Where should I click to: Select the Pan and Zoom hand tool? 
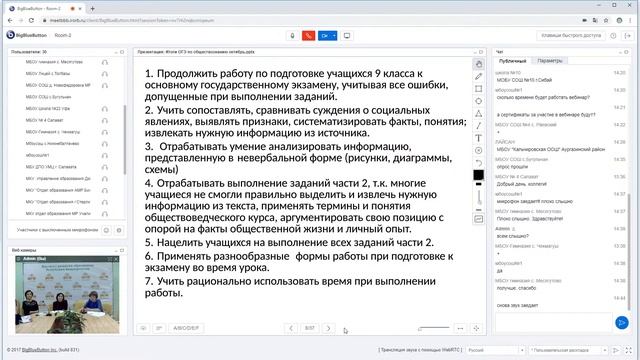pos(479,64)
